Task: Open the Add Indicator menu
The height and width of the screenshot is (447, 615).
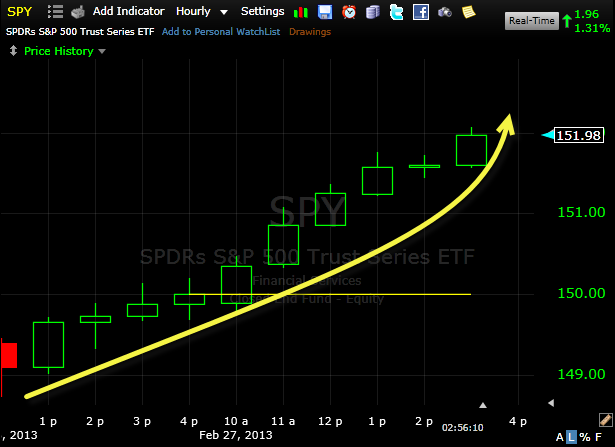Action: pos(128,11)
